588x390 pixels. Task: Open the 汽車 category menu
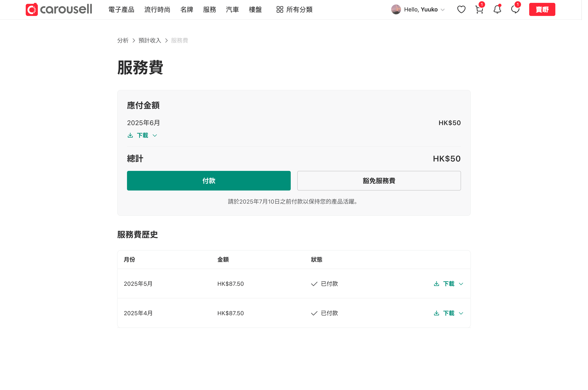click(232, 9)
